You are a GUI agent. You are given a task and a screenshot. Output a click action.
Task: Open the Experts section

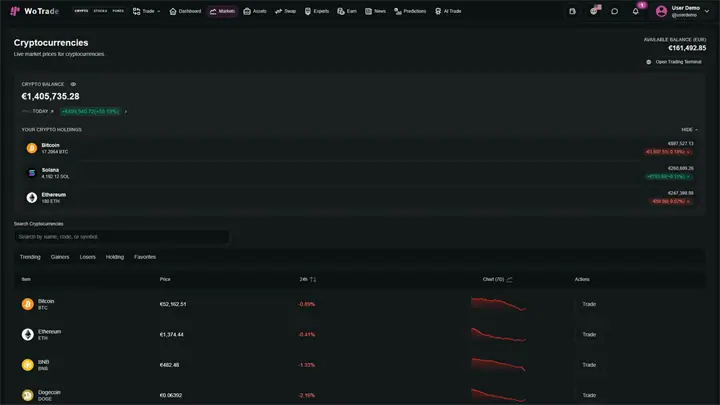pyautogui.click(x=317, y=11)
